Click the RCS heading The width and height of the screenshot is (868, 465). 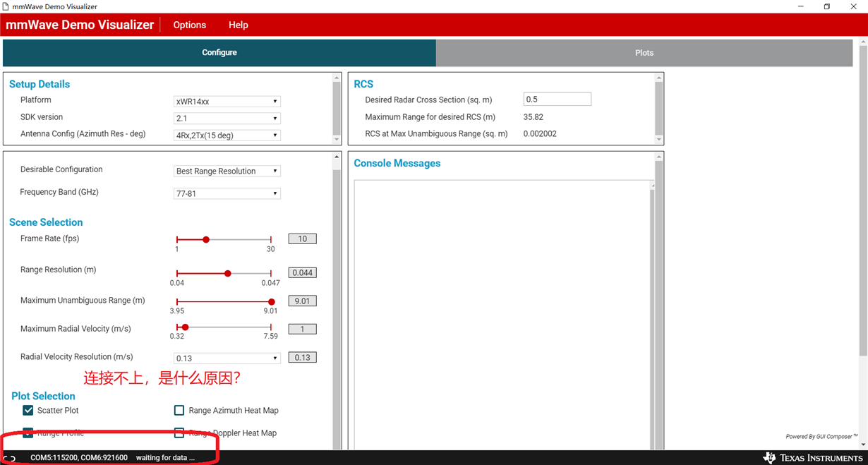click(363, 84)
